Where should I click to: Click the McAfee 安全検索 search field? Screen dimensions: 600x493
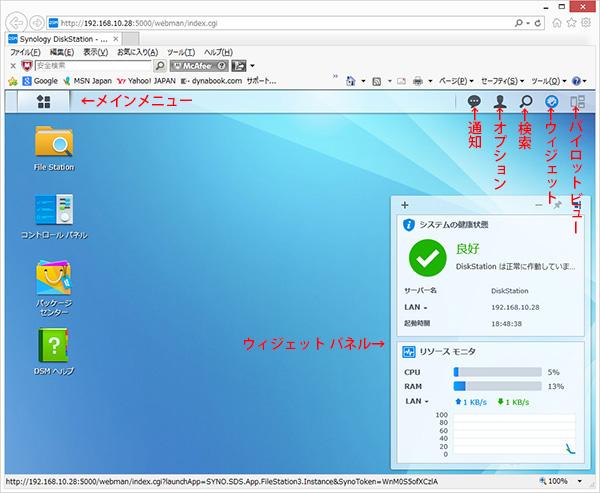coord(93,66)
